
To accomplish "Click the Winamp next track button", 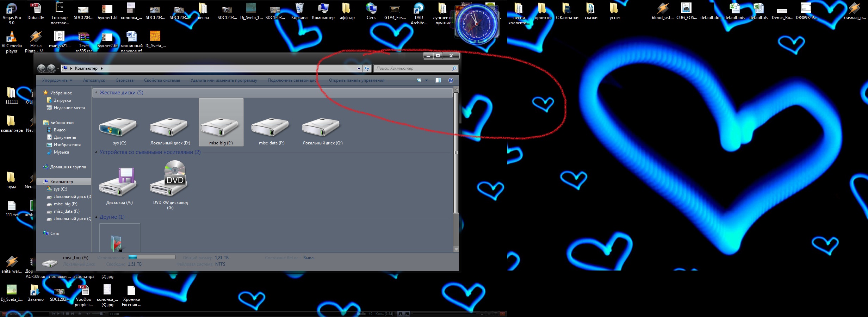I will coord(72,313).
